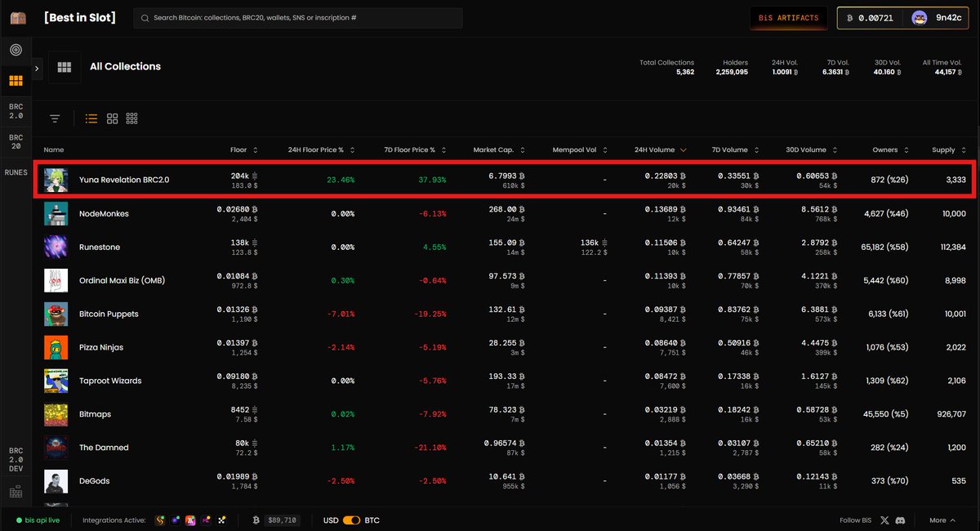Click the first orange S integration icon

[161, 520]
